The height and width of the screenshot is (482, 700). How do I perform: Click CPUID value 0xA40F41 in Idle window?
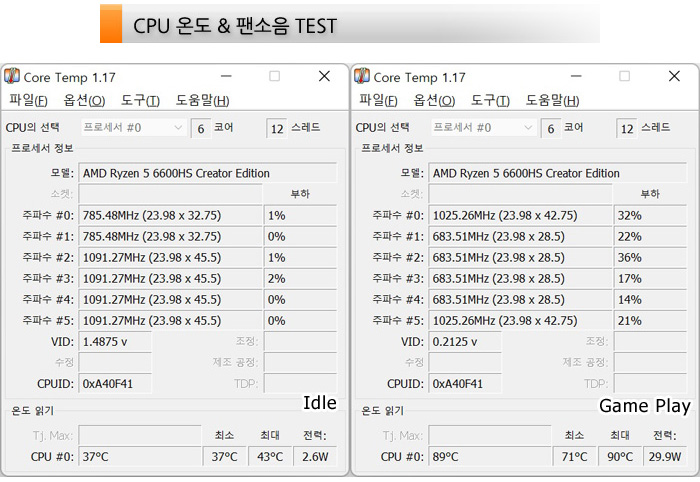115,383
